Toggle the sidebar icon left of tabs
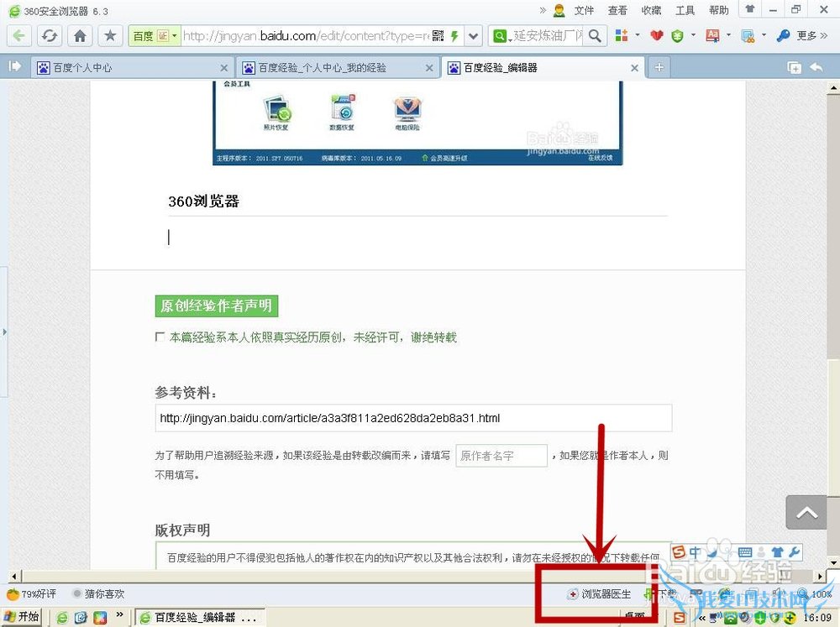840x627 pixels. tap(14, 66)
